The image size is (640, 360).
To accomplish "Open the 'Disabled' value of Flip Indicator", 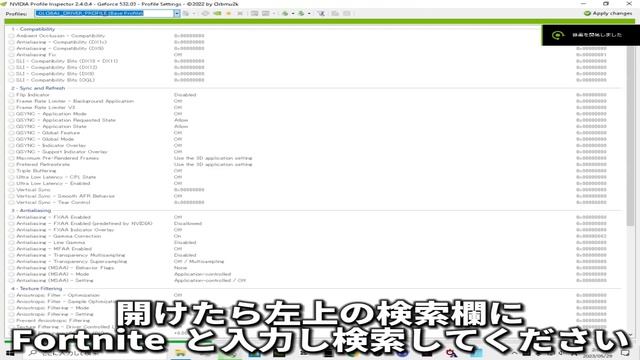I will tap(185, 95).
